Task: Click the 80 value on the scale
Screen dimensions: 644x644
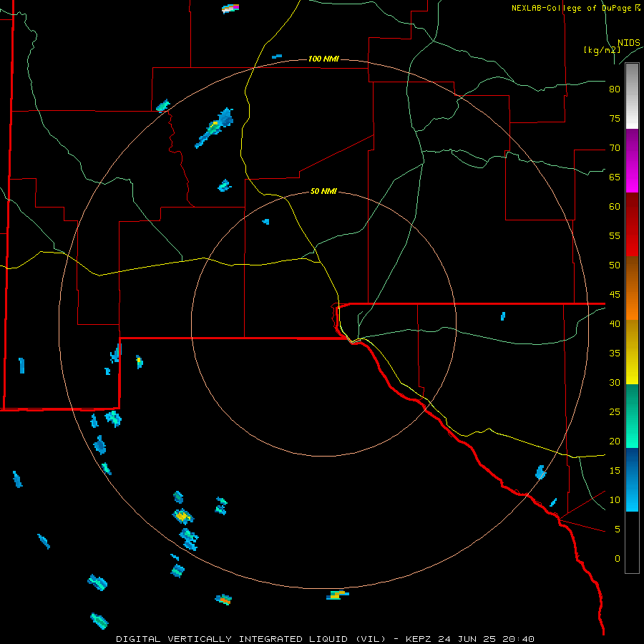Action: 615,89
